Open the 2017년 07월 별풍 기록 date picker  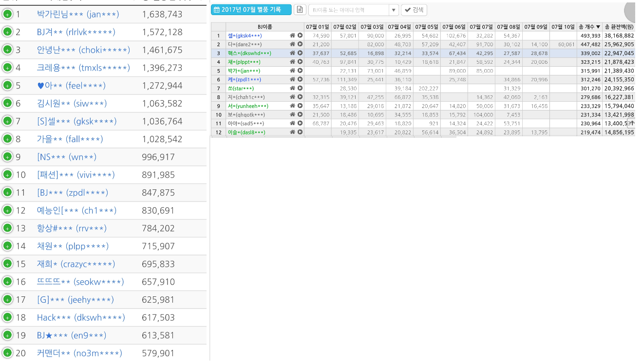click(x=251, y=10)
